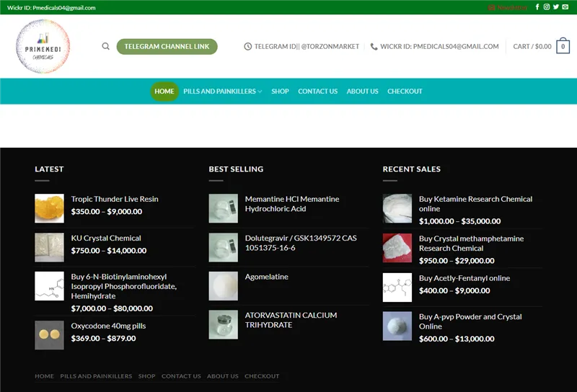Click the email envelope icon beside Twitter
This screenshot has height=392, width=577.
coord(565,7)
